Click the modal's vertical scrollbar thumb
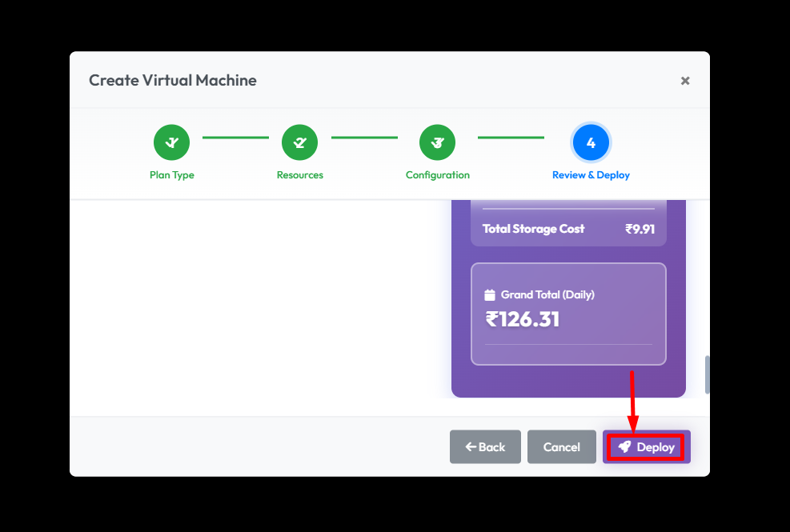 (x=707, y=374)
